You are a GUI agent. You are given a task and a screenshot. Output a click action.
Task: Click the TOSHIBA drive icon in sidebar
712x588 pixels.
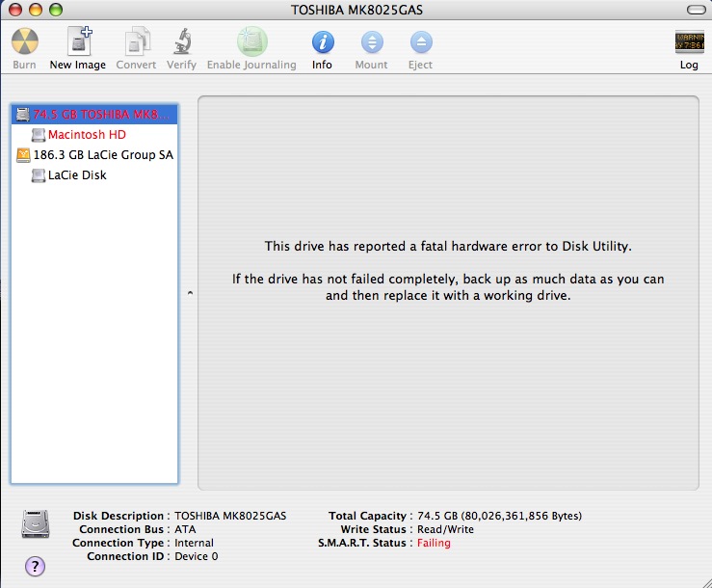pyautogui.click(x=23, y=114)
